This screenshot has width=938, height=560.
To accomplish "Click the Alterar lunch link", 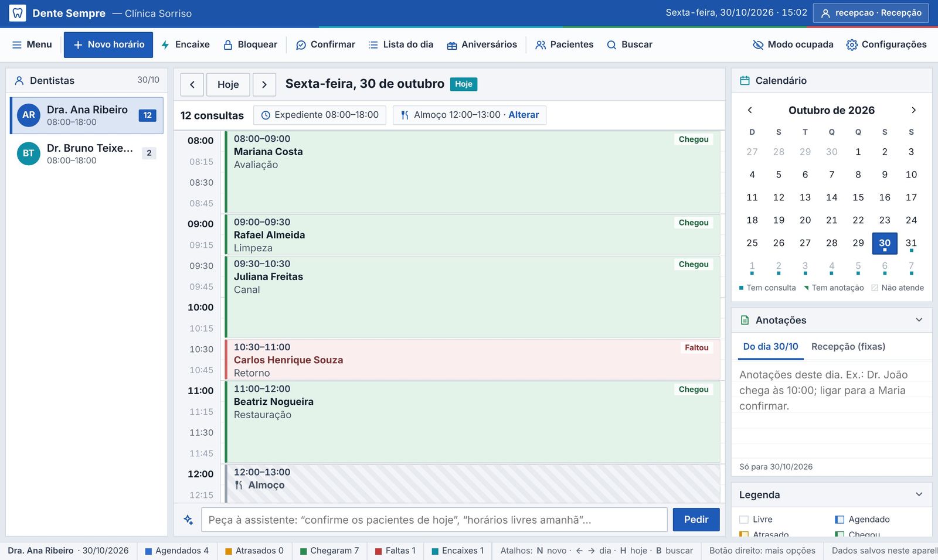I will (x=524, y=115).
